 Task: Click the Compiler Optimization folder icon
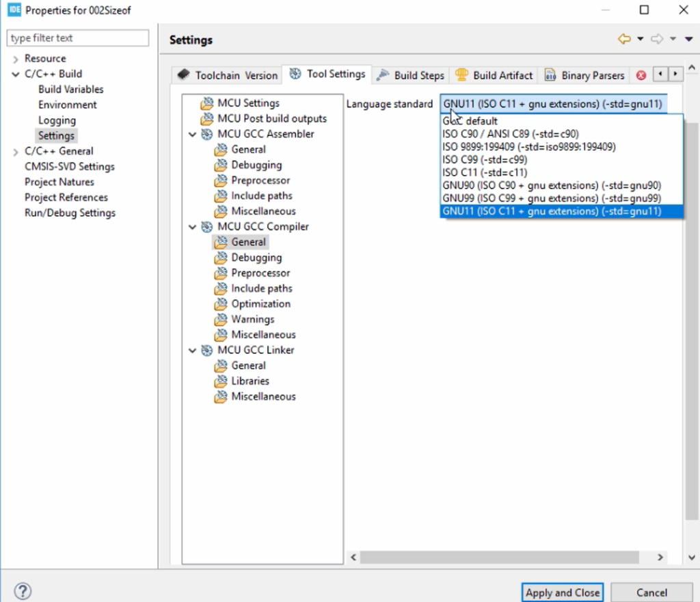click(221, 304)
